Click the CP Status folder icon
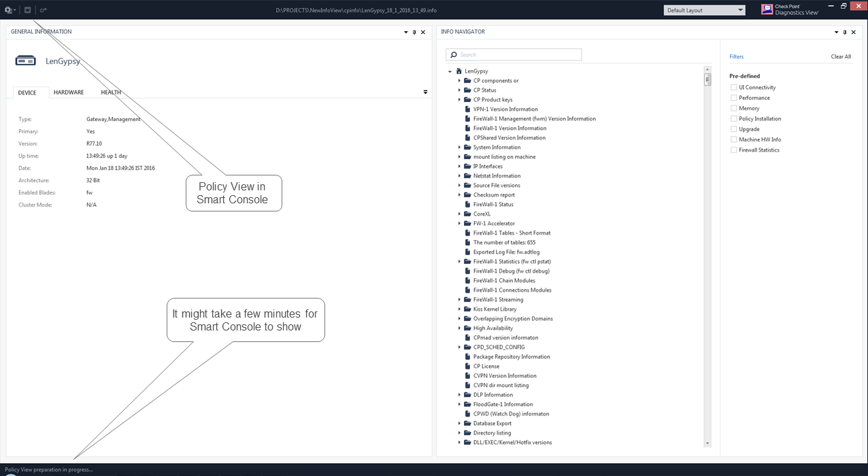The width and height of the screenshot is (868, 476). point(467,90)
